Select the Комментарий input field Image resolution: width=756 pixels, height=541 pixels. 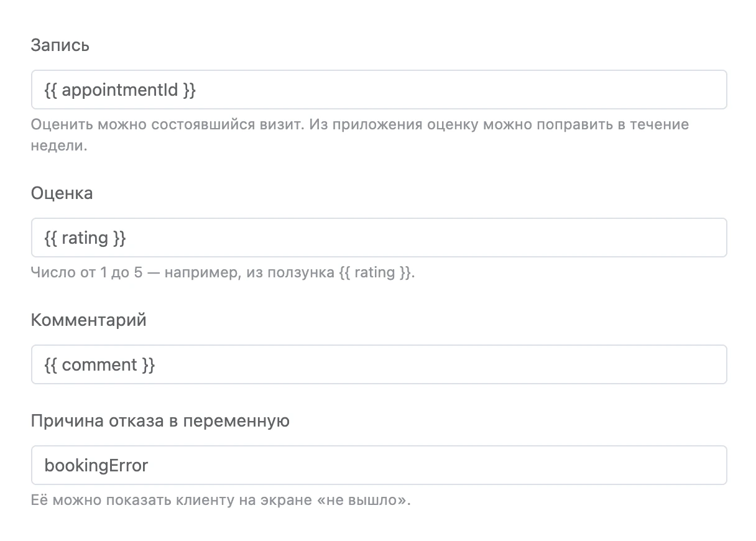click(x=379, y=364)
